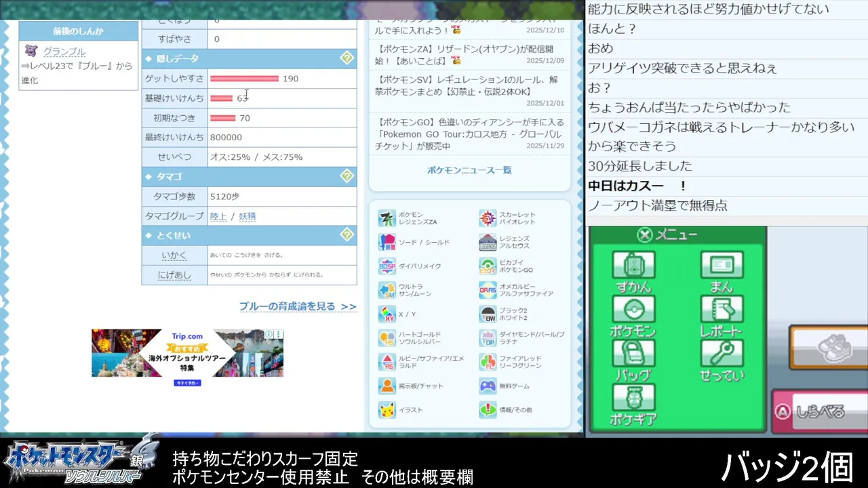Open the ポケモンGO ディアンシー news item
This screenshot has height=488, width=868.
(469, 134)
